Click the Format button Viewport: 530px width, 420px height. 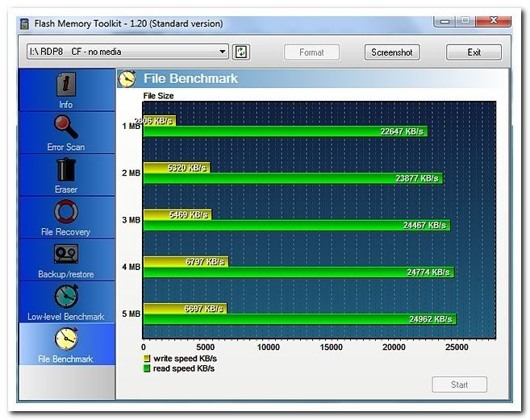(x=311, y=52)
